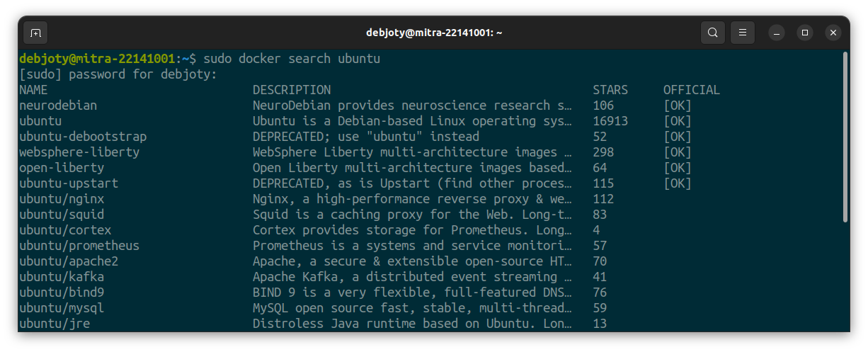Click the ubuntu-upstart image name
The height and width of the screenshot is (352, 868).
point(69,183)
